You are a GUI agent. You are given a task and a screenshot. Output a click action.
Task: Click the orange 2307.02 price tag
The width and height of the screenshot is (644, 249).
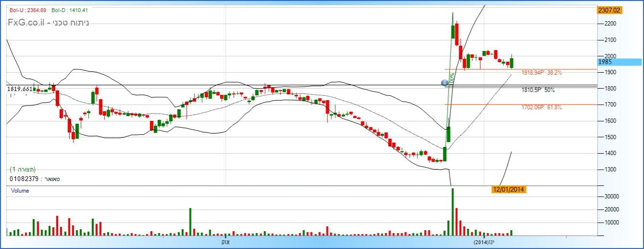click(x=608, y=10)
